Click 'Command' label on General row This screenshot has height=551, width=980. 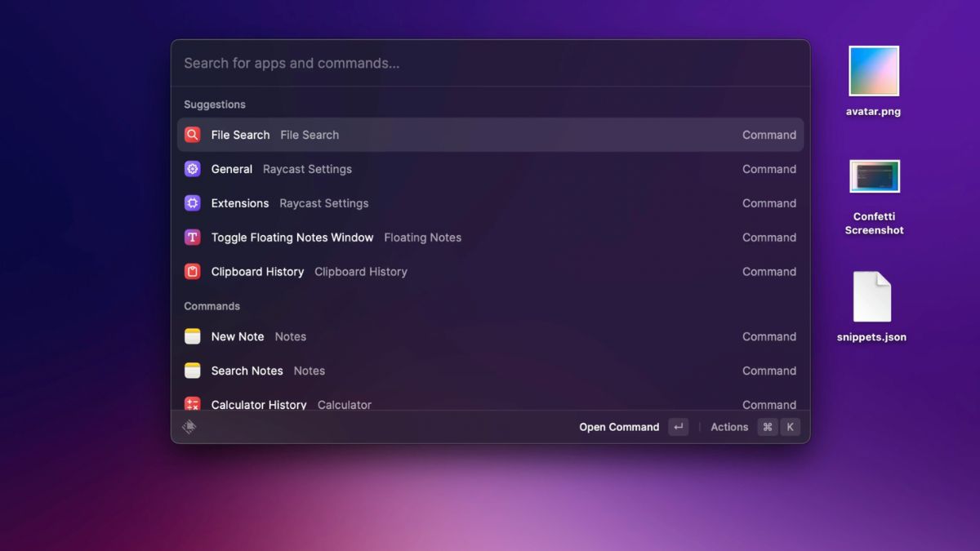[769, 169]
